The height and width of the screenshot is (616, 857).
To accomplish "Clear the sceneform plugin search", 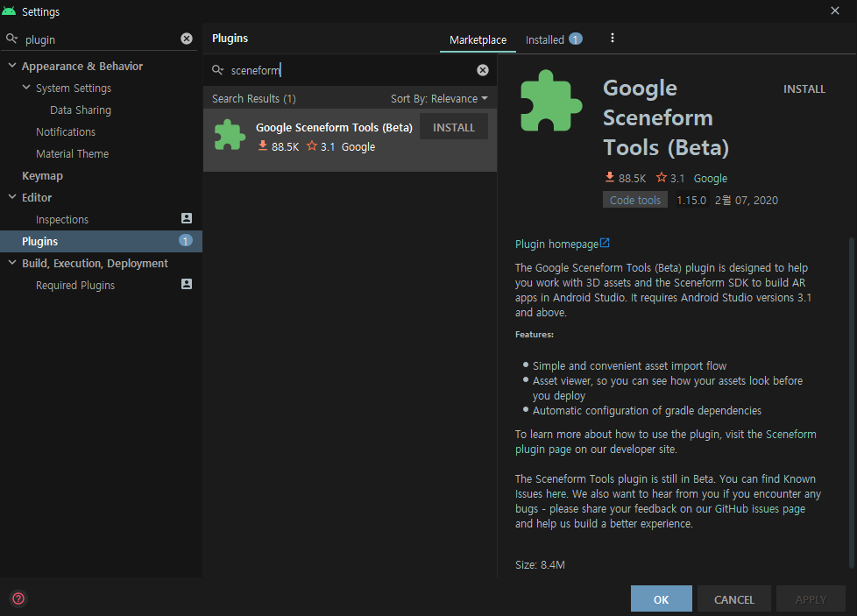I will point(483,70).
